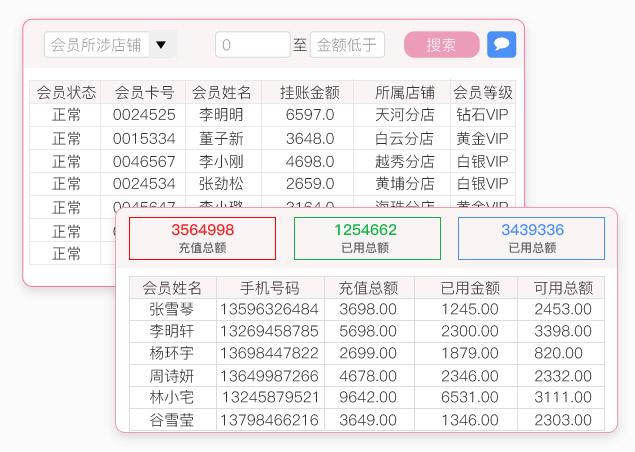635x452 pixels.
Task: Select the green 1254662 已用总额 card
Action: click(x=367, y=238)
